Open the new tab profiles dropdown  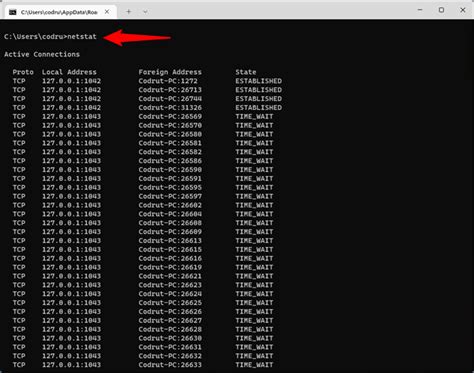point(145,12)
